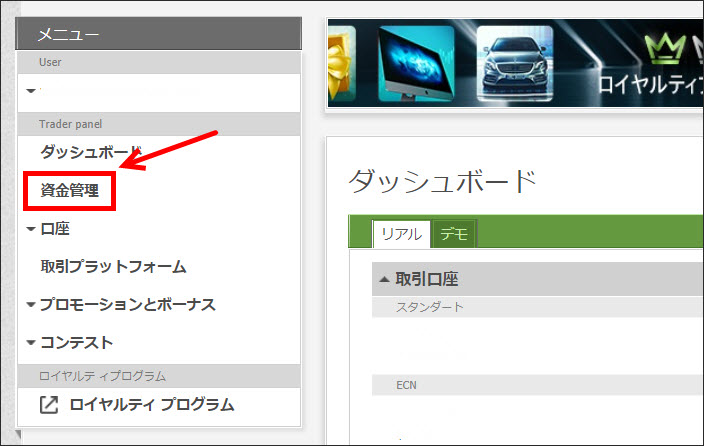Select the ECN account row

point(406,383)
